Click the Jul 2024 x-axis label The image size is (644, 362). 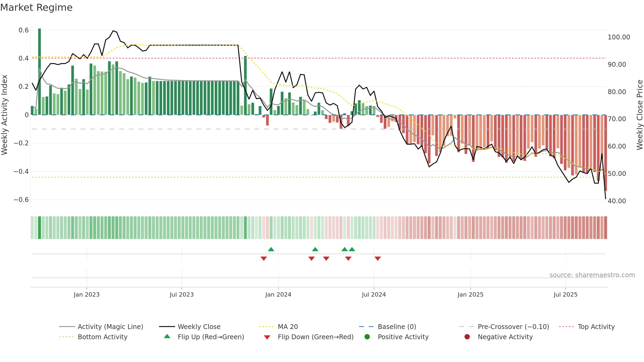374,295
